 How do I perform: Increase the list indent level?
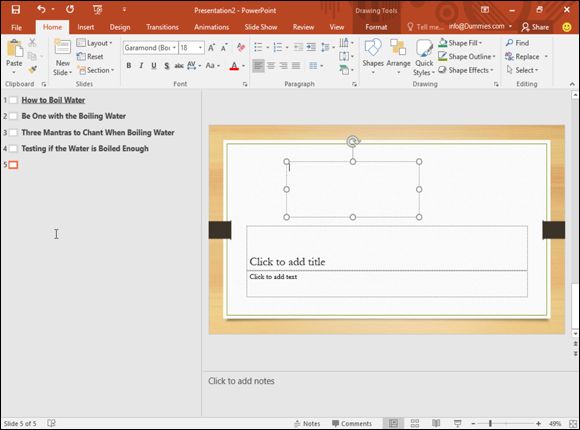tap(311, 47)
